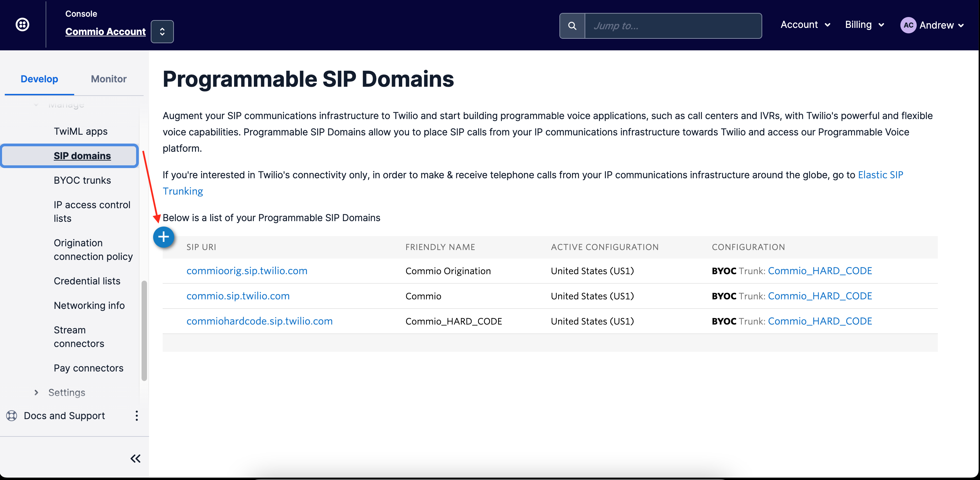Image resolution: width=980 pixels, height=480 pixels.
Task: Open the three-dot more options menu
Action: click(x=136, y=416)
